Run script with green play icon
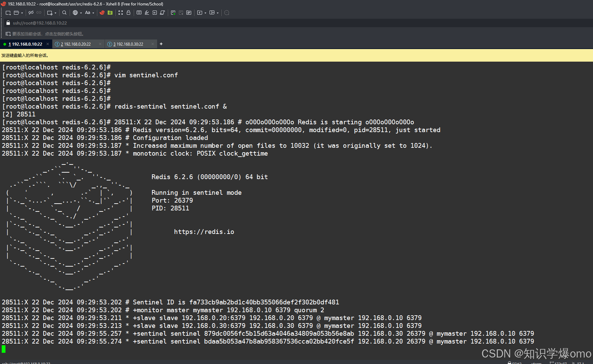This screenshot has height=364, width=593. tap(173, 13)
